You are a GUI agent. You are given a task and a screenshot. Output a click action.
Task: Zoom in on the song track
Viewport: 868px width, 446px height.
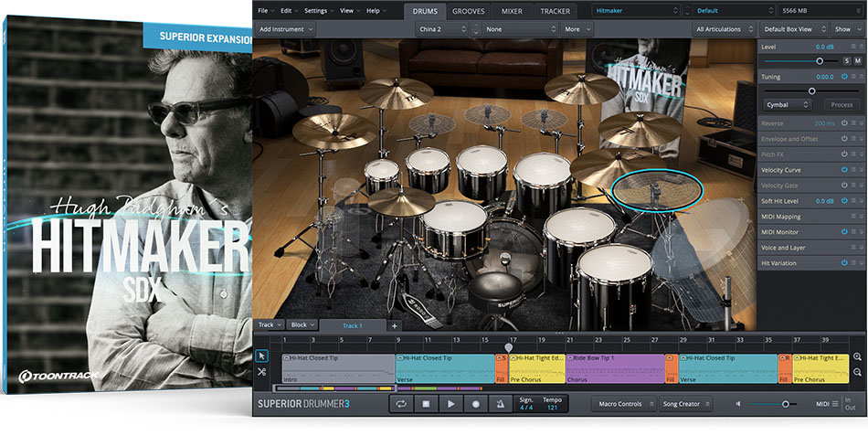tap(857, 356)
